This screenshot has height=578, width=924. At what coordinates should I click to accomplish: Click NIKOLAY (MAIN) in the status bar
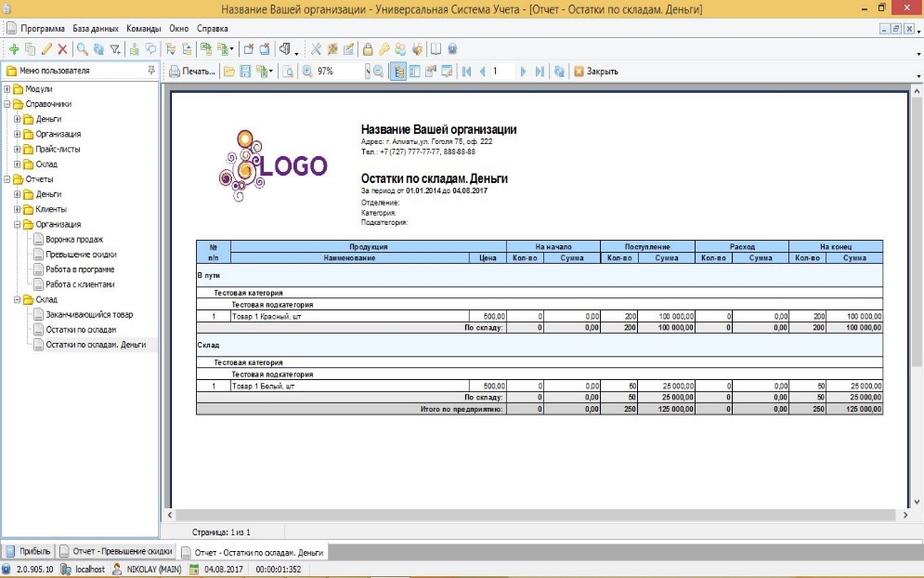tap(148, 569)
